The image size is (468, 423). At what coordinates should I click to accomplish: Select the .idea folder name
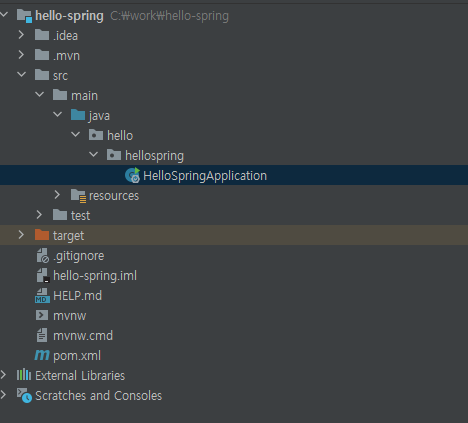(66, 35)
